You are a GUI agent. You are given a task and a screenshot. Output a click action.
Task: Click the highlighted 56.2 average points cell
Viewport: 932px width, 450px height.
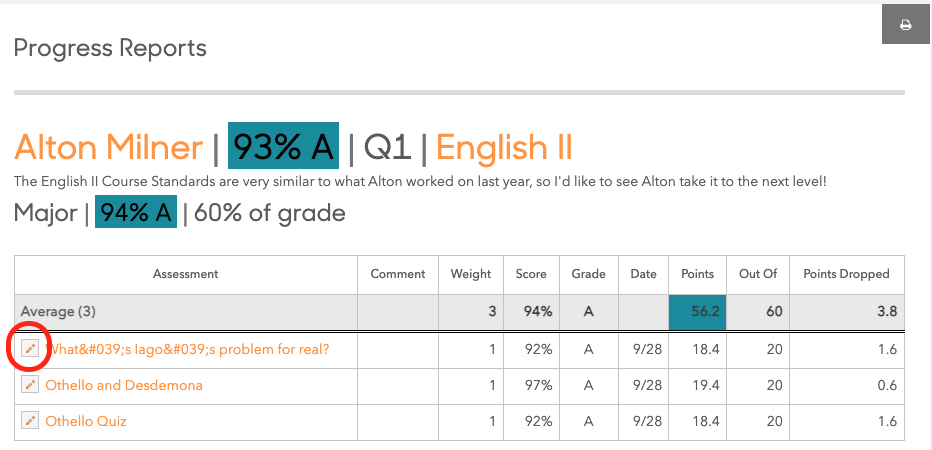coord(697,312)
